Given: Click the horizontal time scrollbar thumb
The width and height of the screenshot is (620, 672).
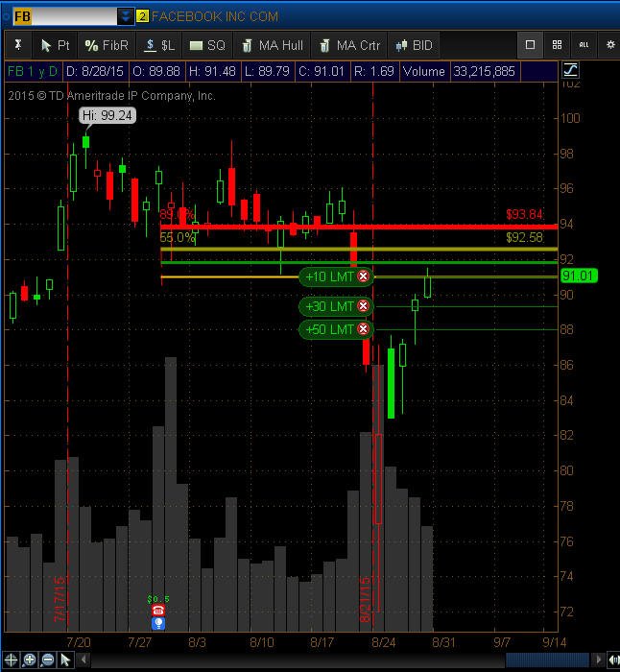Looking at the screenshot, I should click(547, 660).
